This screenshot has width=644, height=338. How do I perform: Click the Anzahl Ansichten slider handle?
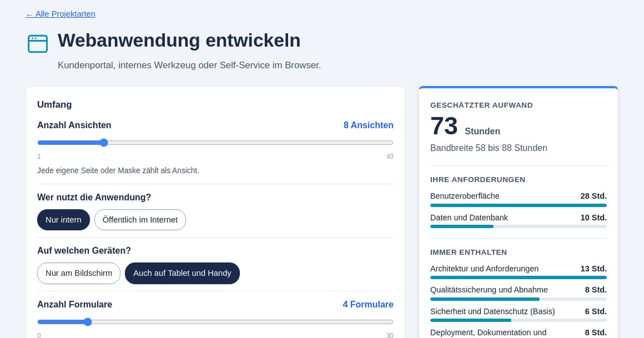point(104,143)
